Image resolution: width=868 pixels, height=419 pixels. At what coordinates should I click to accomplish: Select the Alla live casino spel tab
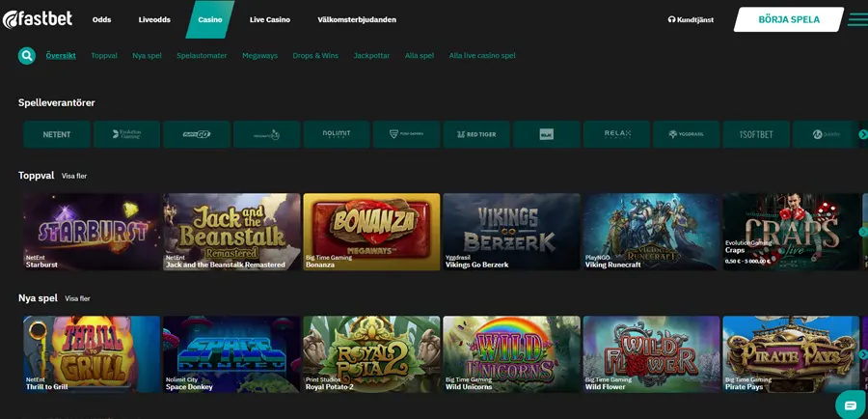pos(482,55)
